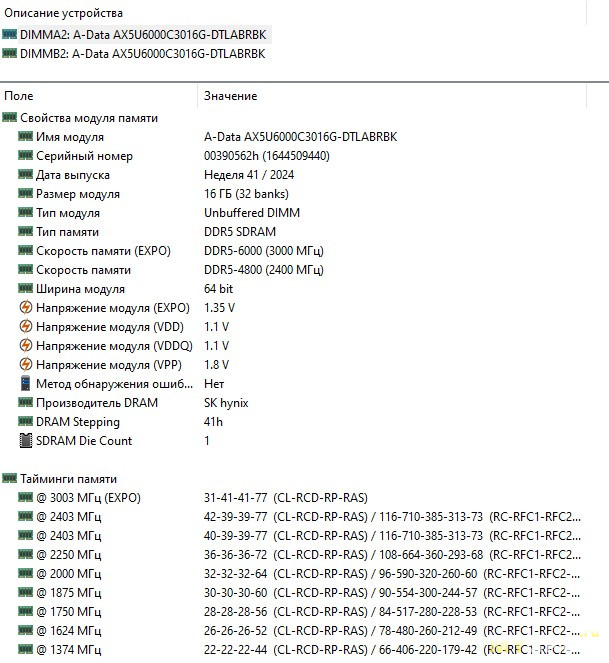Image resolution: width=609 pixels, height=663 pixels.
Task: Click the 'Тайминги памяти' section icon
Action: click(x=9, y=478)
